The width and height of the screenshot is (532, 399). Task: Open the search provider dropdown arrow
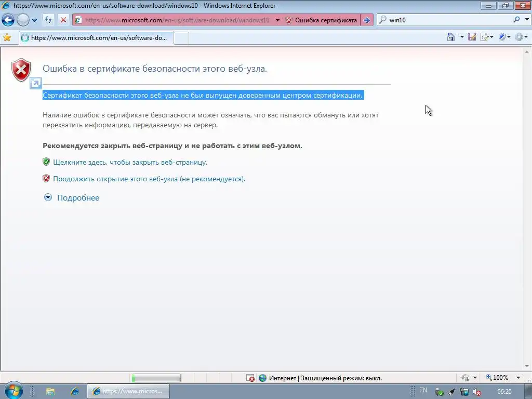(527, 20)
